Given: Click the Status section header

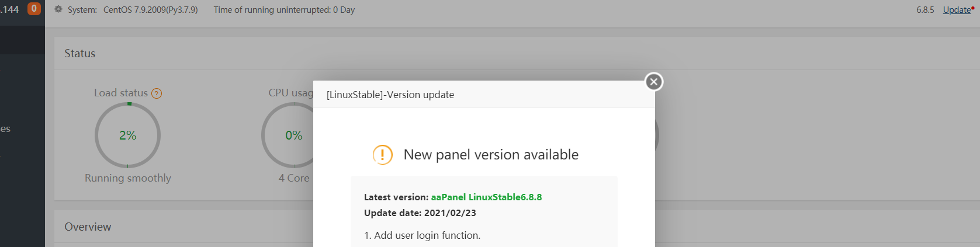Looking at the screenshot, I should coord(80,54).
